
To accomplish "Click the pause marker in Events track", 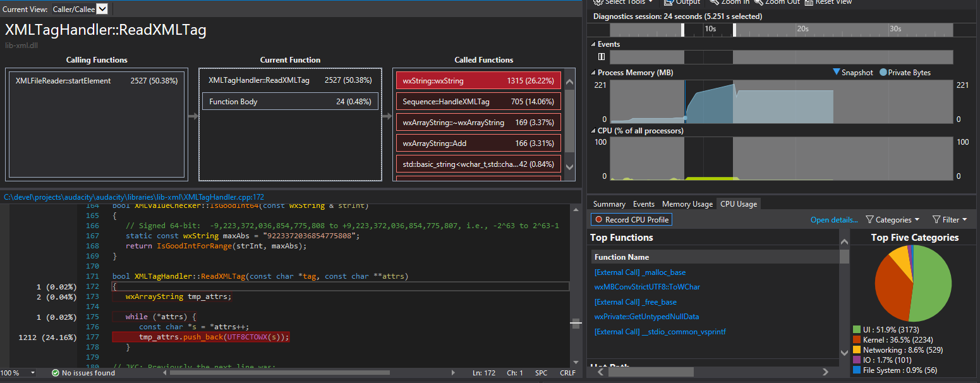I will (x=602, y=57).
